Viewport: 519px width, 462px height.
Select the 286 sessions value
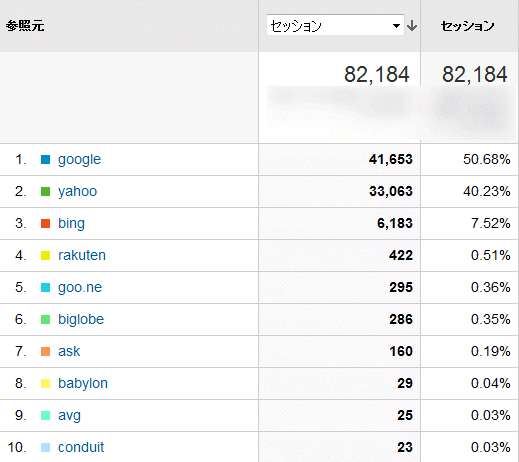401,320
